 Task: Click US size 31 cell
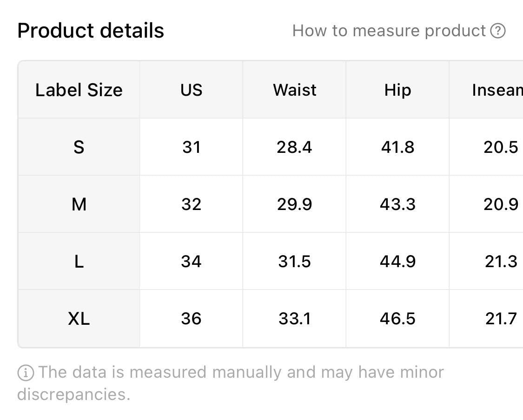point(191,147)
